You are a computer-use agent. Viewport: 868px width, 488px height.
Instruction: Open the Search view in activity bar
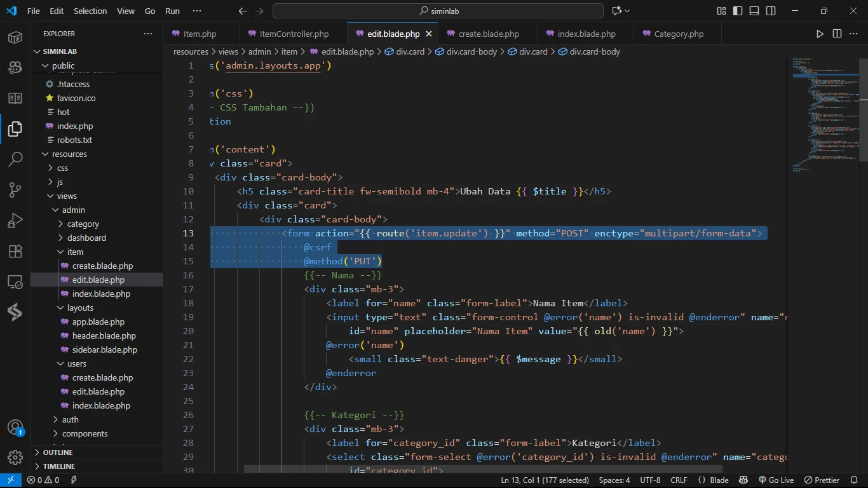point(15,159)
